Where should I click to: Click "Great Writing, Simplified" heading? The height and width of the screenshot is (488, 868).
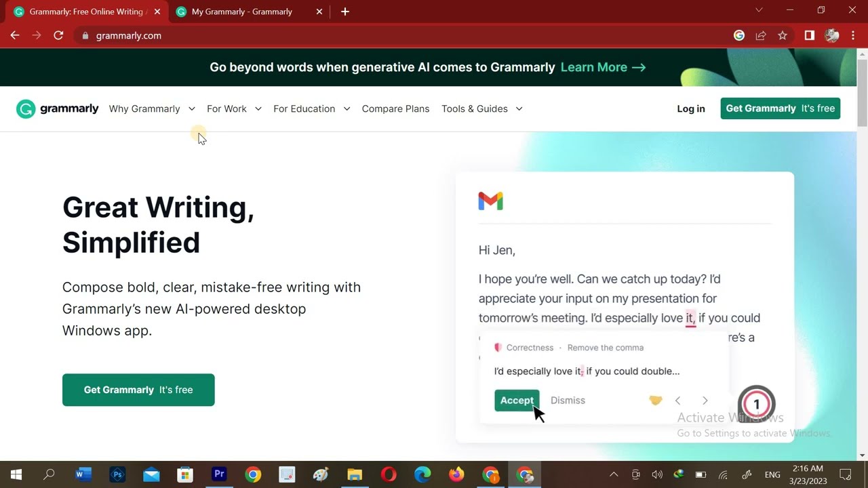coord(159,224)
